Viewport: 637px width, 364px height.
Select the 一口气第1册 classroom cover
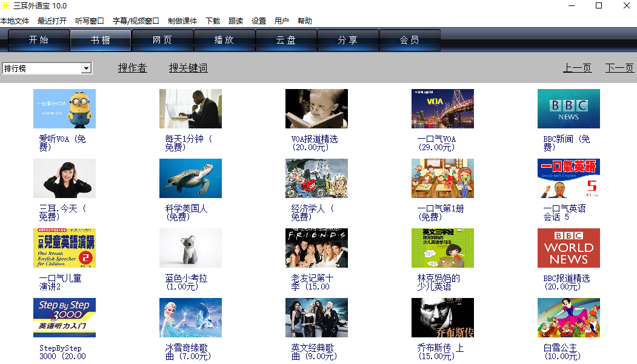coord(442,179)
